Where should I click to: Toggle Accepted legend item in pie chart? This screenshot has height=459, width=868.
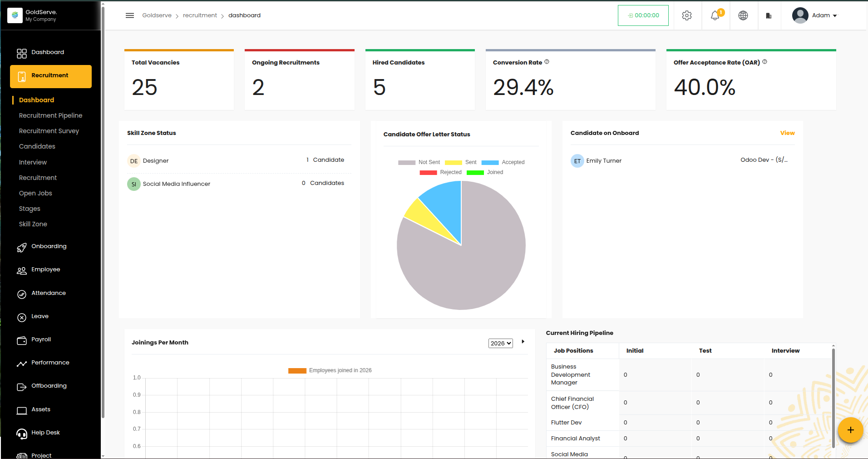pos(503,162)
